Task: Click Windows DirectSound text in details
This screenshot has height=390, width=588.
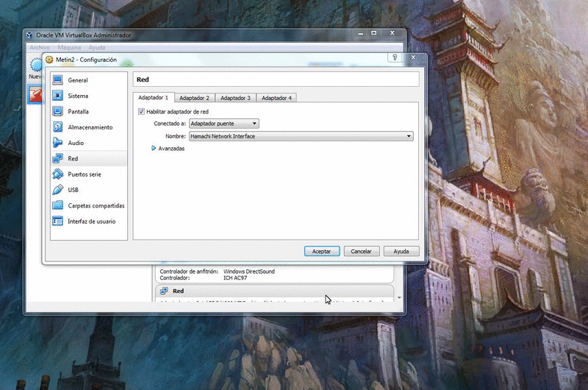Action: [x=249, y=272]
